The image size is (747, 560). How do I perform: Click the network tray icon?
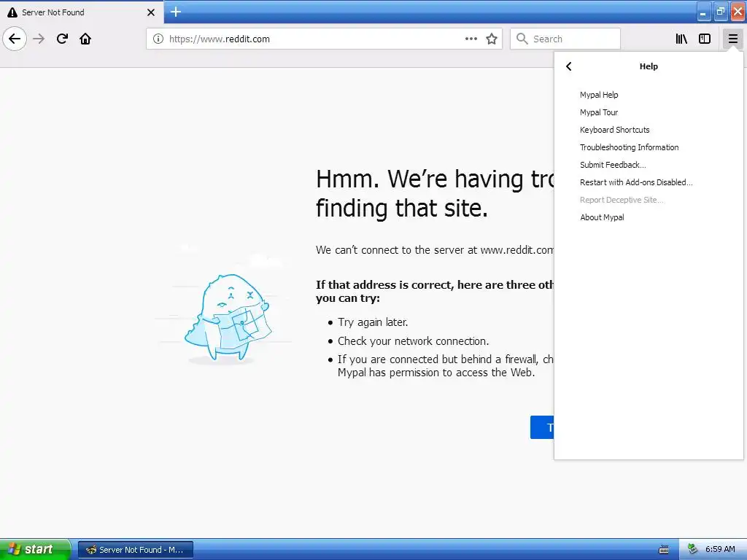(692, 549)
